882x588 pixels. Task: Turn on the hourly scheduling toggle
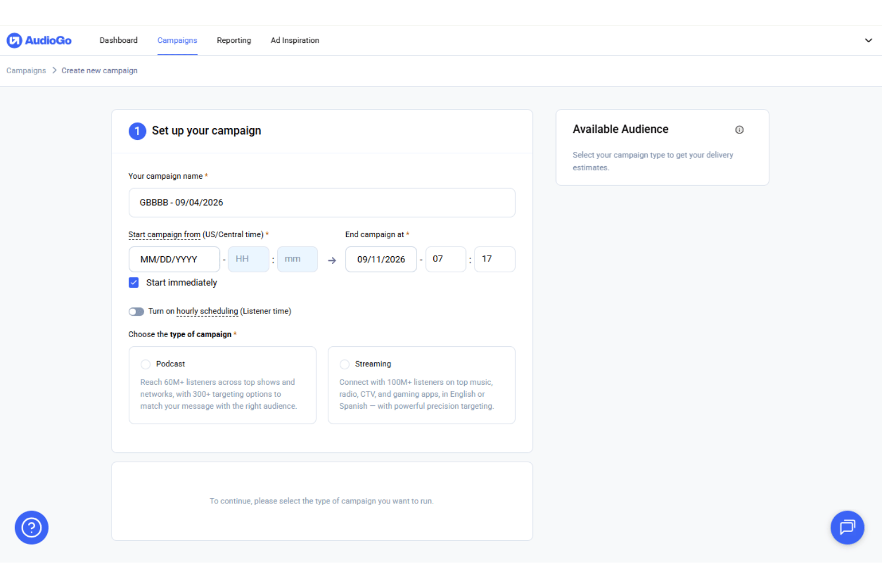tap(136, 312)
